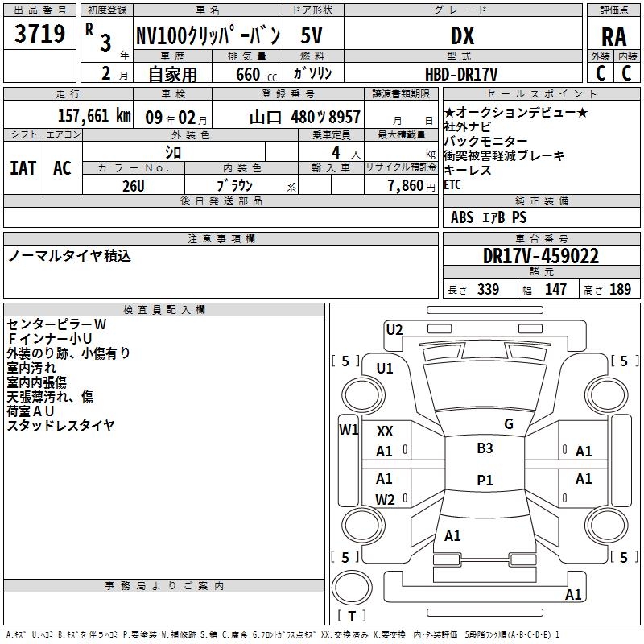Click the B3 mark on the car roof
Image resolution: width=644 pixels, height=644 pixels.
point(485,448)
